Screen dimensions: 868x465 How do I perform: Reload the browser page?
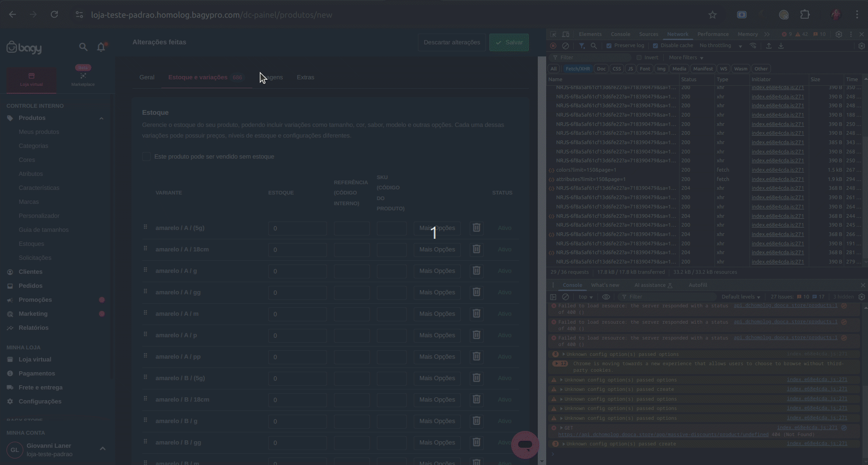pyautogui.click(x=54, y=15)
